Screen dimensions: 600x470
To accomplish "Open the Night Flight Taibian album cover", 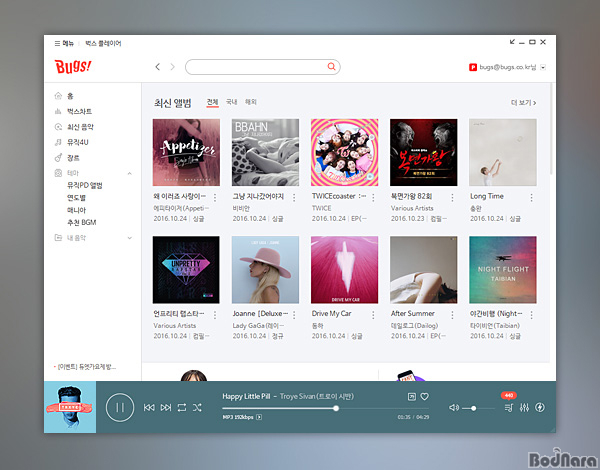I will (x=503, y=270).
